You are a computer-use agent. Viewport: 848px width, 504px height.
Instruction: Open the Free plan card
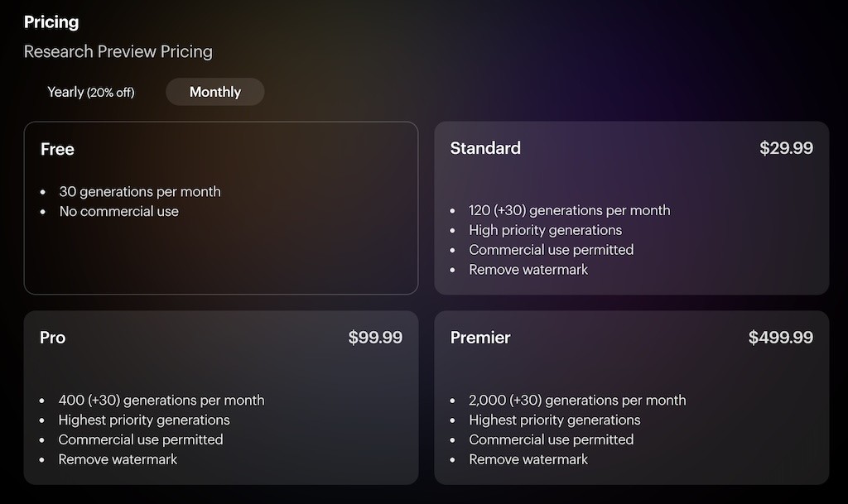[220, 208]
